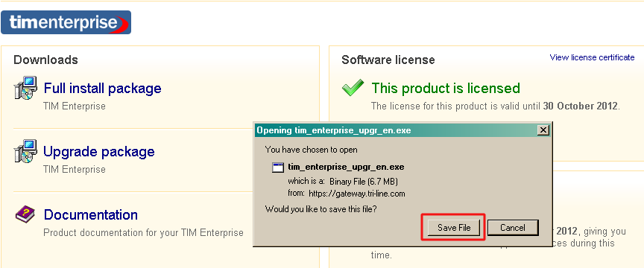Click the Software license section heading
Image resolution: width=644 pixels, height=268 pixels.
(x=388, y=60)
